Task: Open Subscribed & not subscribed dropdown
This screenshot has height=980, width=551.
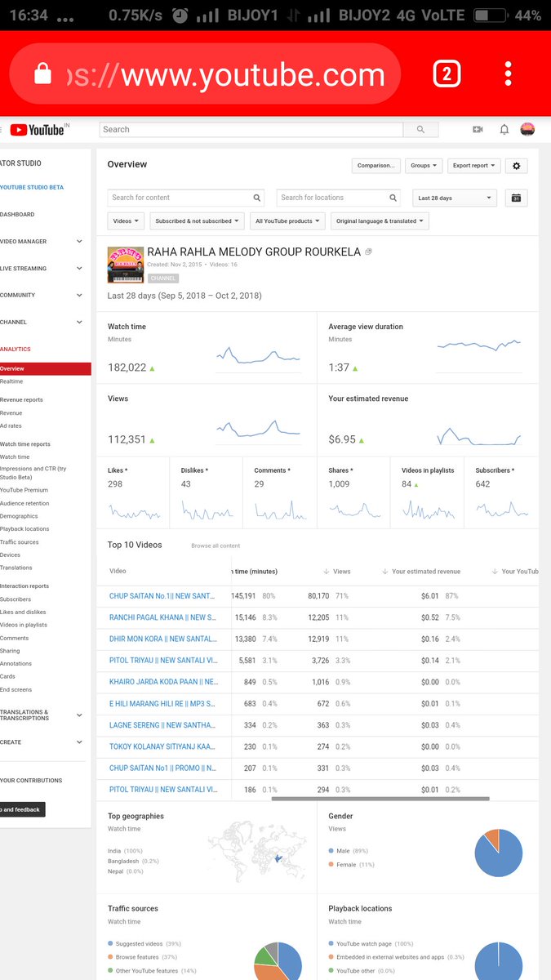Action: 197,221
